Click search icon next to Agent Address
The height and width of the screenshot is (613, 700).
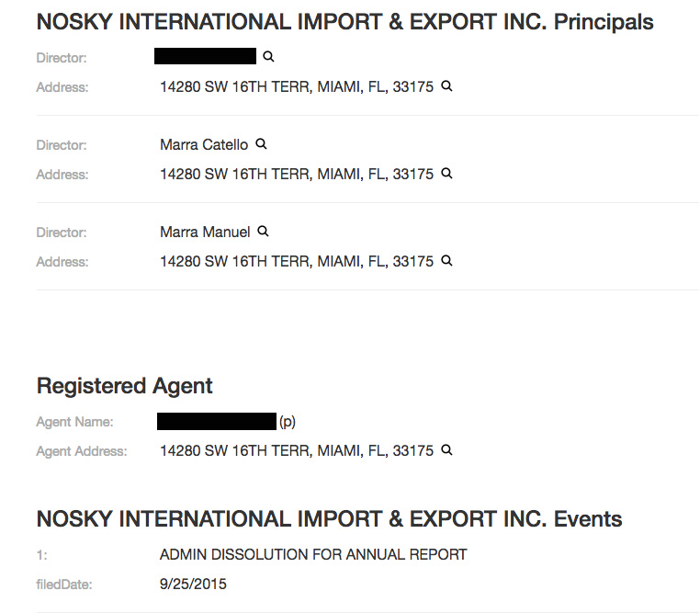[x=446, y=450]
